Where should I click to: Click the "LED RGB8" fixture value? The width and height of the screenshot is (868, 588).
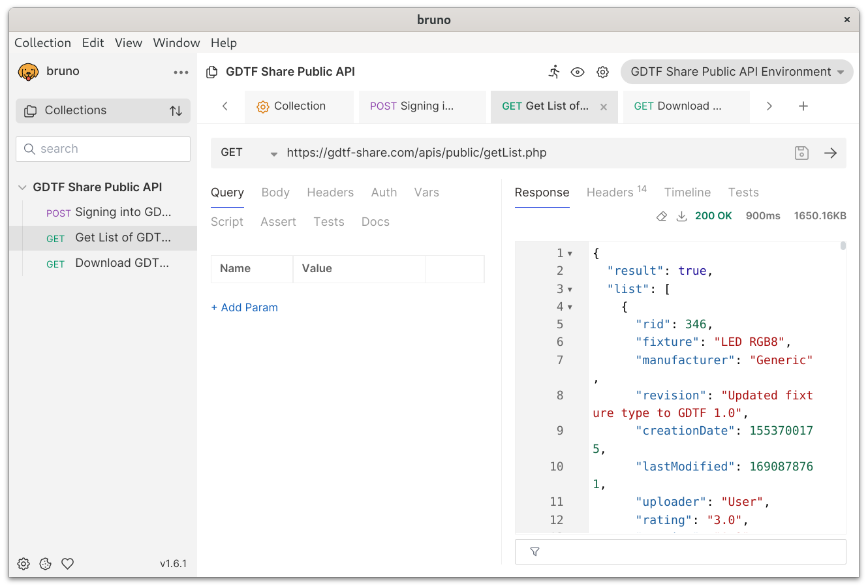[x=749, y=342]
